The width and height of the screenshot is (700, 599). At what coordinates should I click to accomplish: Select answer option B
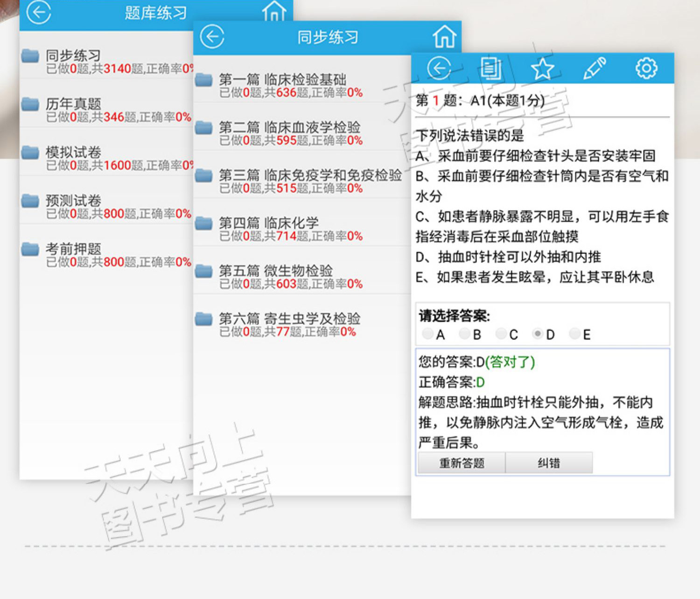pyautogui.click(x=470, y=334)
